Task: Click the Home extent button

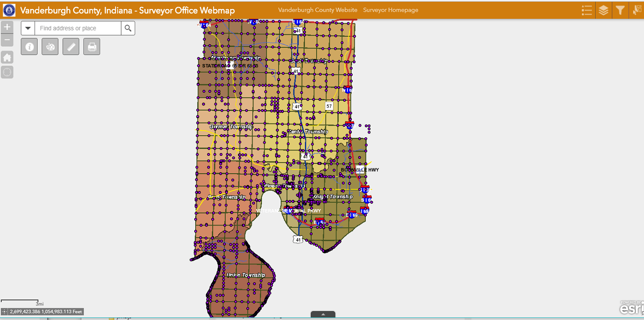Action: [7, 57]
